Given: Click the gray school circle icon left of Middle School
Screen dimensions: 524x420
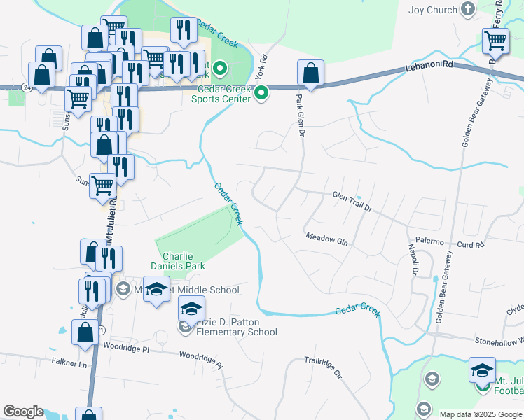Looking at the screenshot, I should (123, 289).
